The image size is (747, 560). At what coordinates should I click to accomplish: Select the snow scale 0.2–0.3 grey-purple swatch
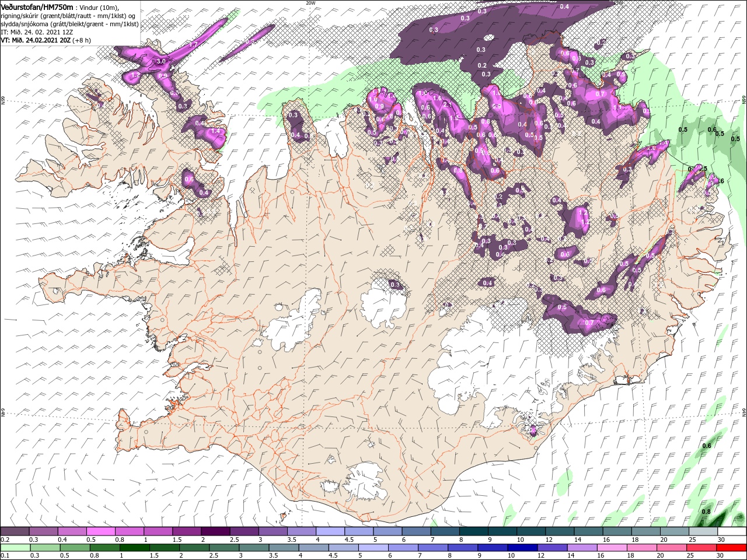tap(15, 531)
